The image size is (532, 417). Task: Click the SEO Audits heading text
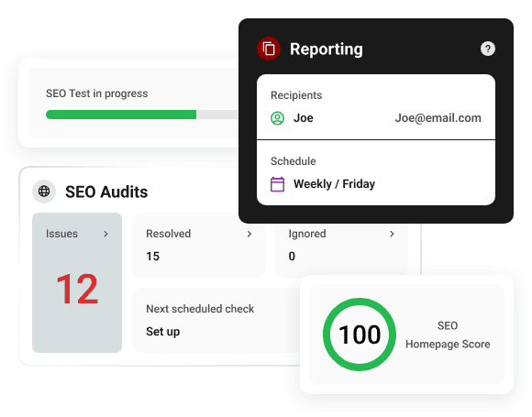point(106,192)
